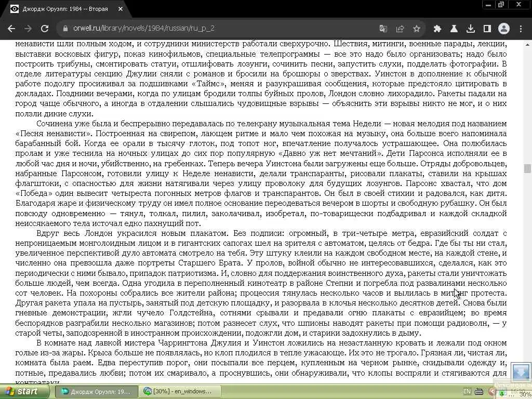Close the Джордж Оруэлл: 1984 tab
The width and height of the screenshot is (532, 399).
coord(120,9)
